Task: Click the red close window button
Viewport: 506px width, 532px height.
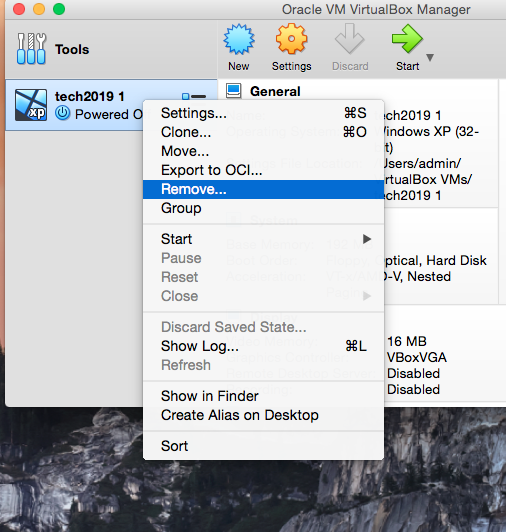Action: pos(19,9)
